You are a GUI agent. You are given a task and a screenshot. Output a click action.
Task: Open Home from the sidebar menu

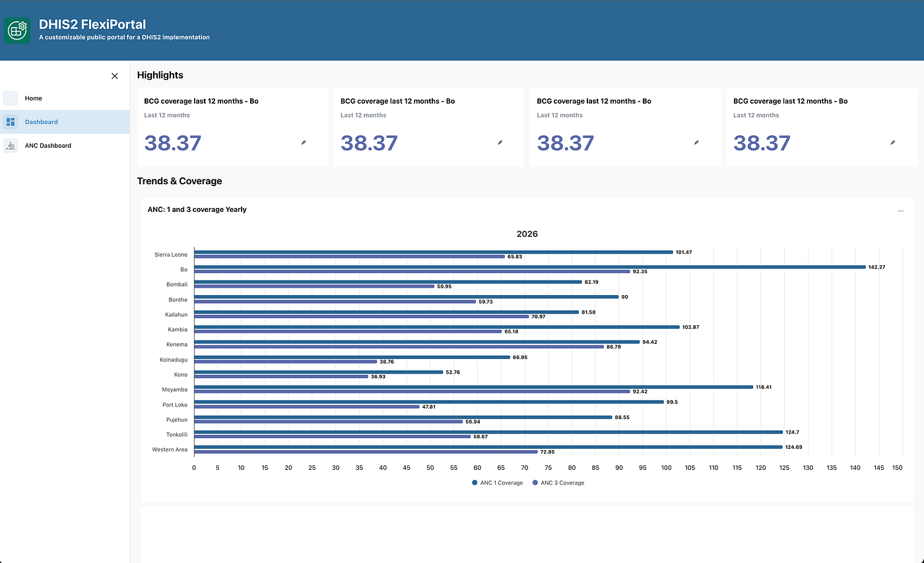65,98
